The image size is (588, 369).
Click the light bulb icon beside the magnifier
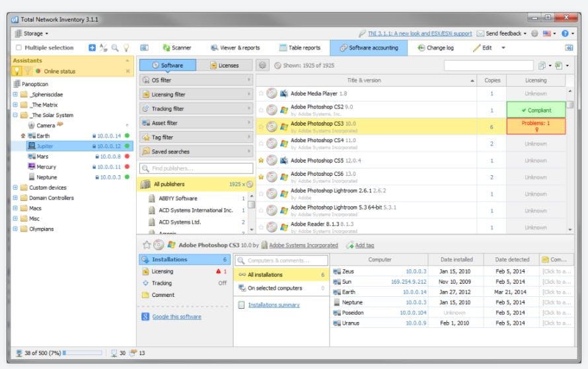tap(126, 48)
